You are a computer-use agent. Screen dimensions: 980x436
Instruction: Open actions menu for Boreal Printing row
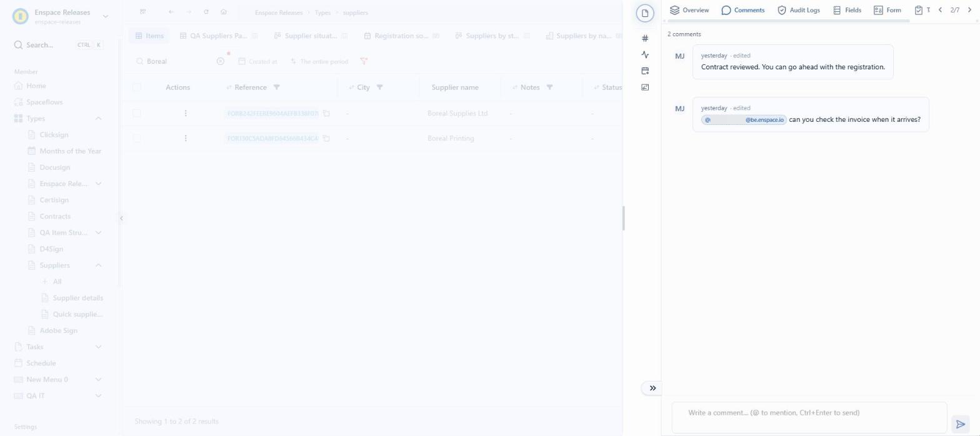pyautogui.click(x=186, y=138)
